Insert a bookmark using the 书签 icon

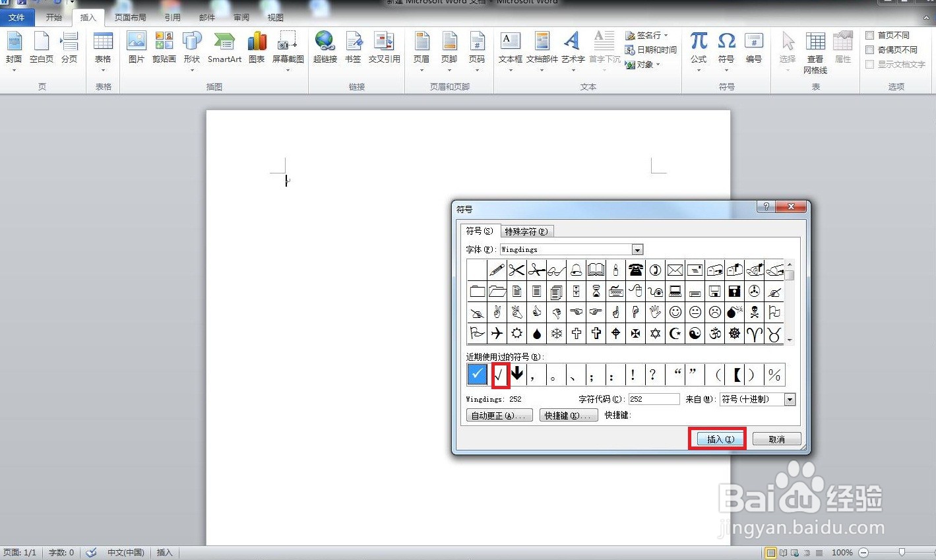(353, 46)
